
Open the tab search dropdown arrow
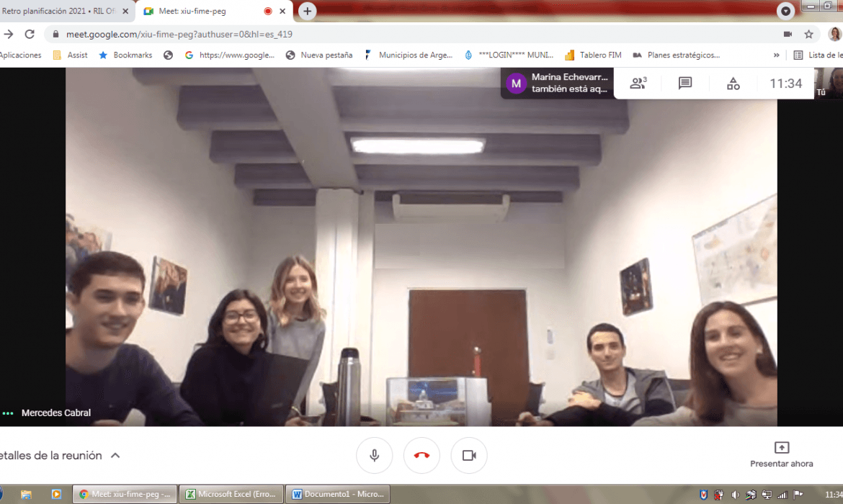coord(785,11)
